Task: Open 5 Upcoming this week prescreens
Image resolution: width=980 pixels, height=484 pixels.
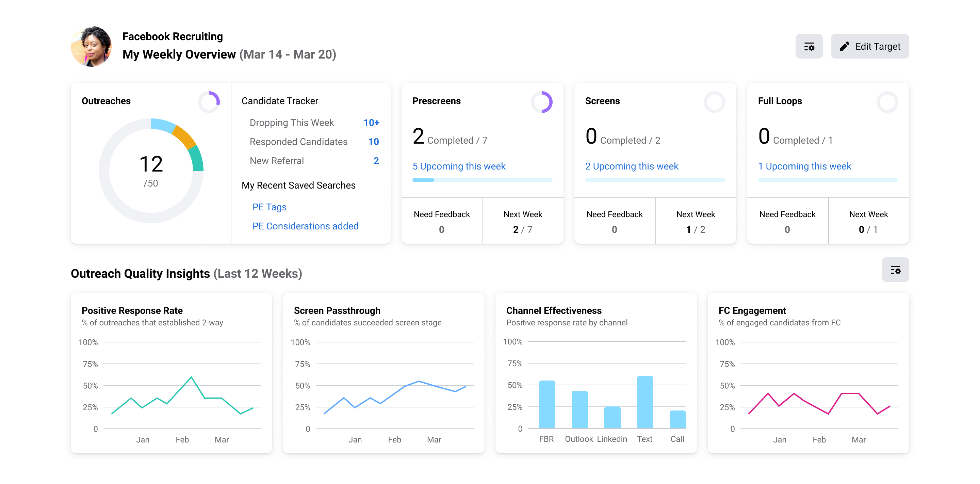Action: (x=458, y=166)
